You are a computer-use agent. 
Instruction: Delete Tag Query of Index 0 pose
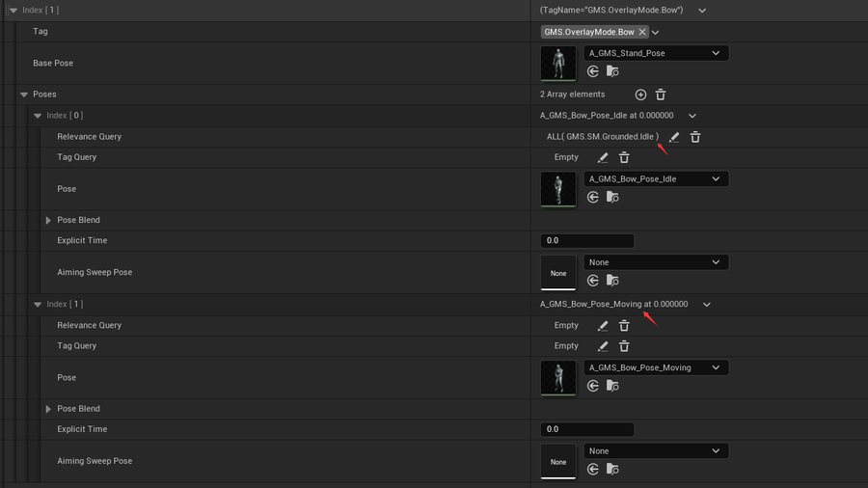[x=624, y=158]
